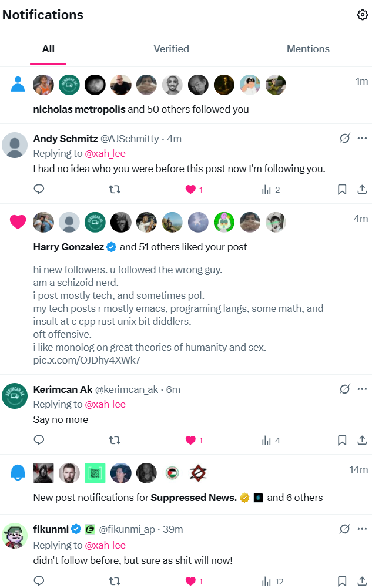Switch to the Mentions tab

pos(308,49)
